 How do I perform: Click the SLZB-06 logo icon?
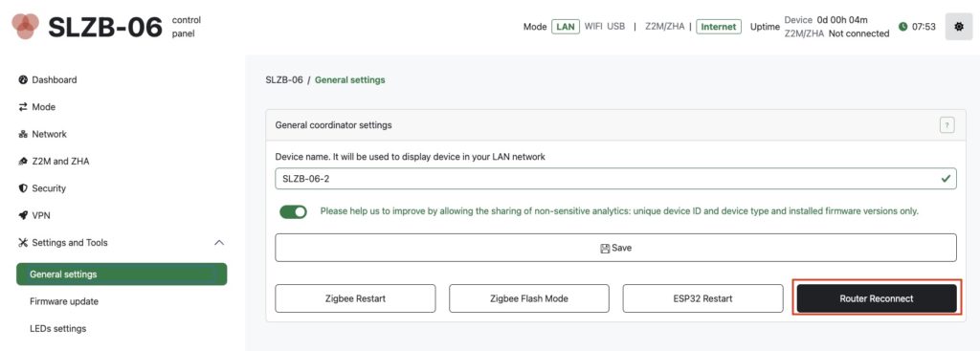click(x=25, y=26)
